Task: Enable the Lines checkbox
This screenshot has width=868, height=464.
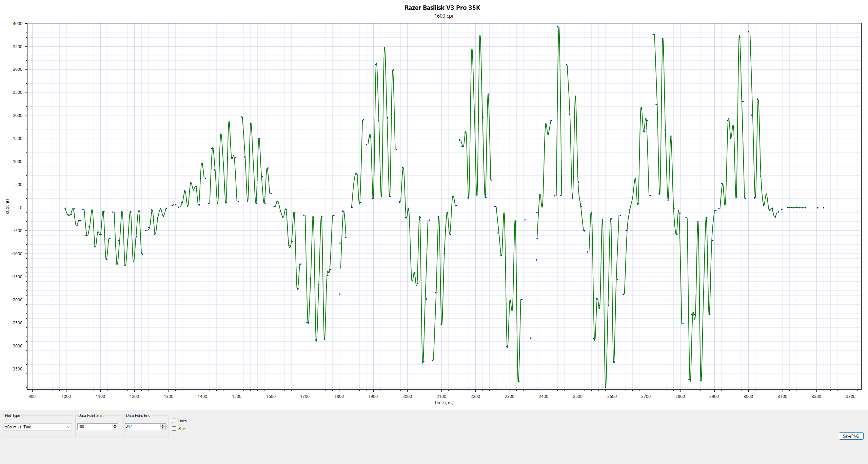Action: point(174,421)
